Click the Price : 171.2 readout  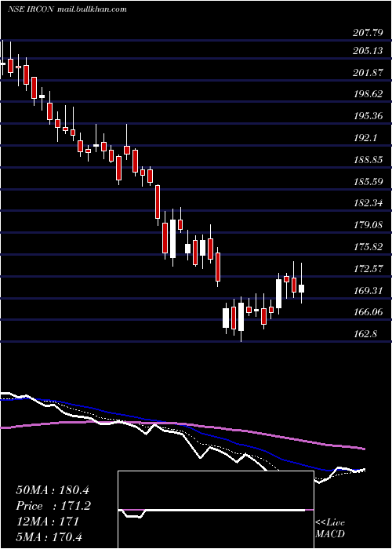point(53,506)
